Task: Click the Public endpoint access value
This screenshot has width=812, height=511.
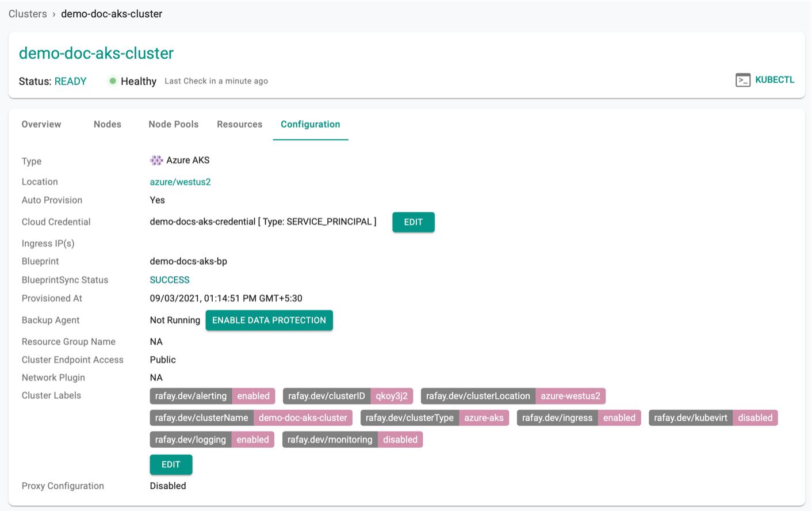Action: [x=163, y=360]
